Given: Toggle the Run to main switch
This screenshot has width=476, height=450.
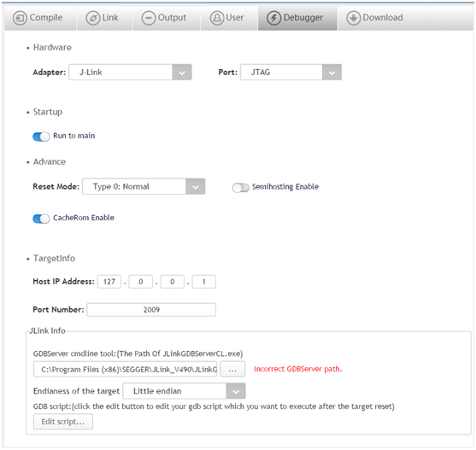Looking at the screenshot, I should pyautogui.click(x=41, y=137).
